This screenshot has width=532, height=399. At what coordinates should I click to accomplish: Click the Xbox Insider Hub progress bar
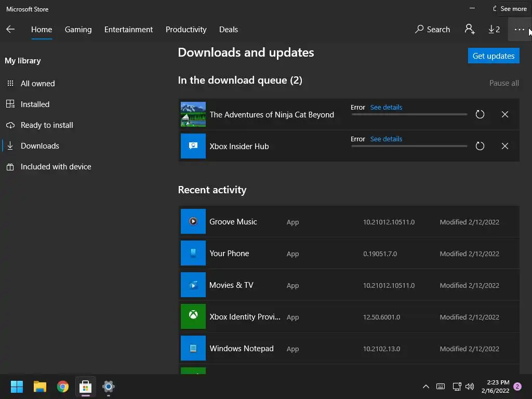409,146
